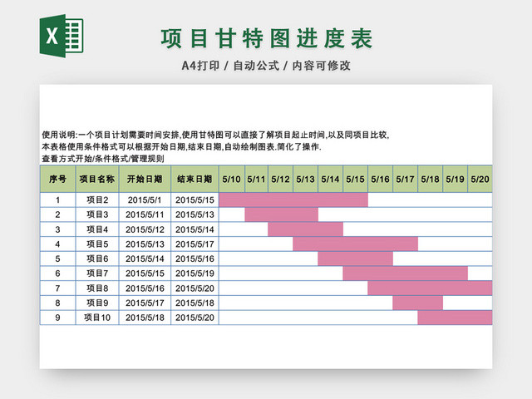Click the 5/18 date column header
This screenshot has width=532, height=399.
[x=431, y=179]
